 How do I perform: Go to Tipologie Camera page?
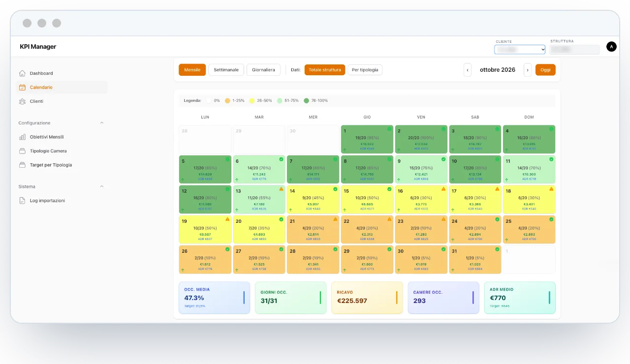tap(62, 151)
